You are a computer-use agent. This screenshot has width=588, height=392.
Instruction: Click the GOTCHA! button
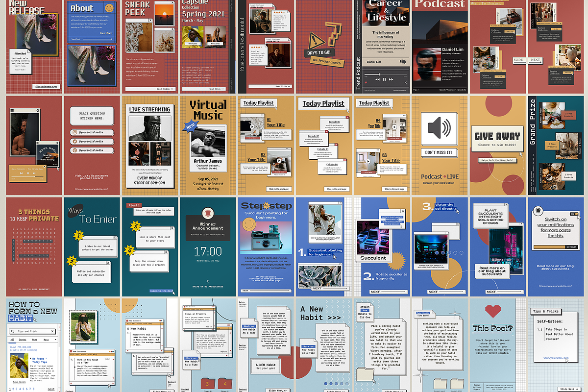click(571, 246)
